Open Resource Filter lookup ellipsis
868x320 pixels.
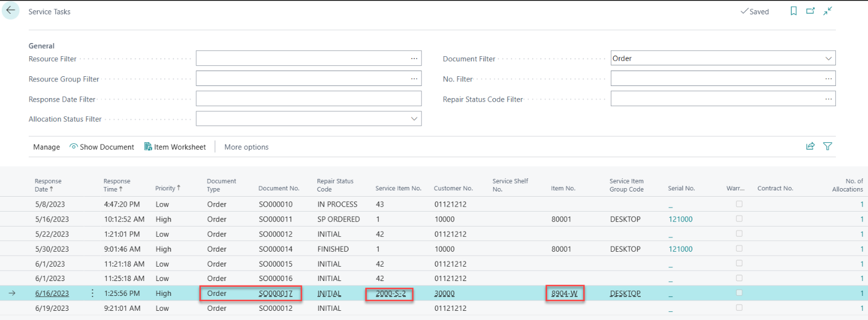tap(414, 58)
